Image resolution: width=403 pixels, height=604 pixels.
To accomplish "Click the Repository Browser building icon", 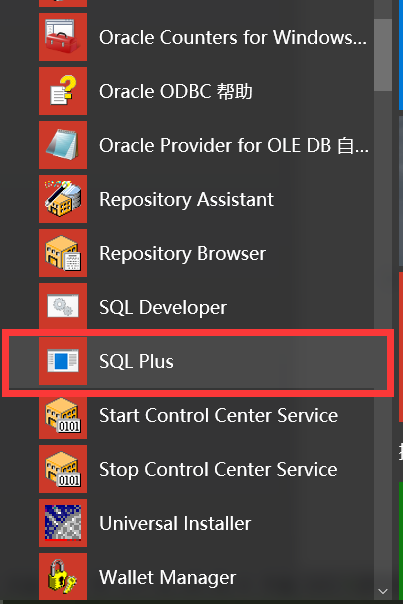I will pyautogui.click(x=63, y=253).
